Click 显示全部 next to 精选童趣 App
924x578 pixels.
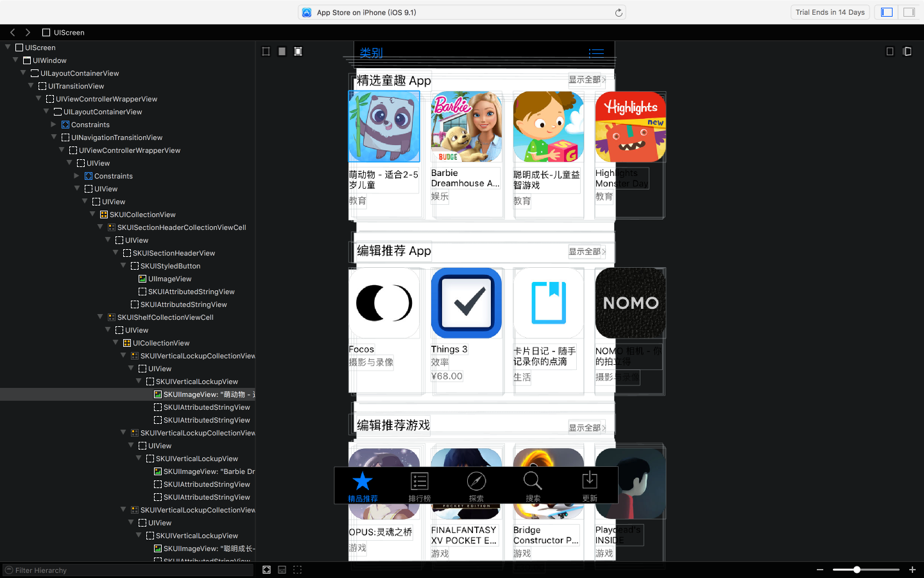pyautogui.click(x=586, y=80)
